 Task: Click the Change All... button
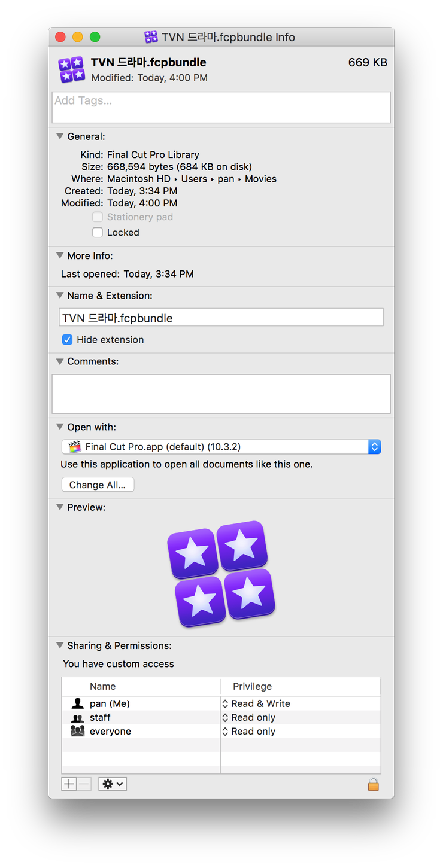click(98, 485)
